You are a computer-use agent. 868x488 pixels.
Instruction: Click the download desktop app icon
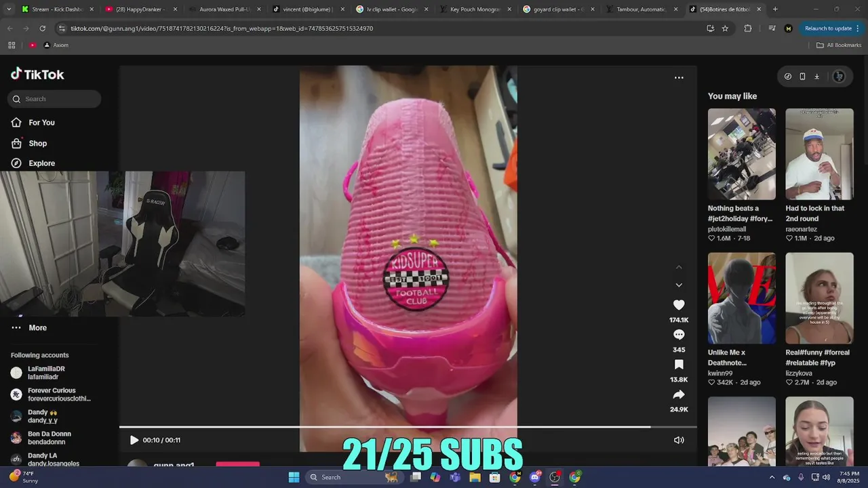(x=816, y=77)
